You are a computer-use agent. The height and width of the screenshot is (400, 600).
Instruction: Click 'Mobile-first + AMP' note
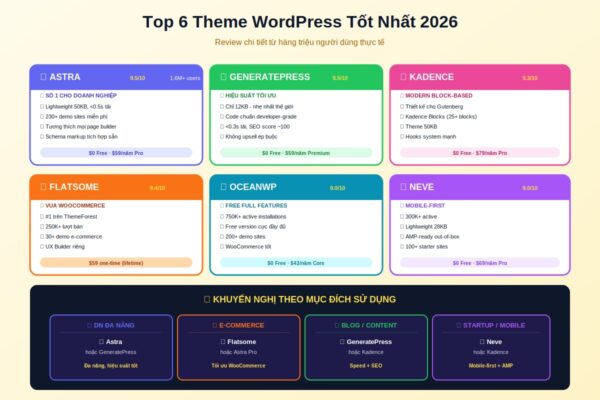pos(491,366)
